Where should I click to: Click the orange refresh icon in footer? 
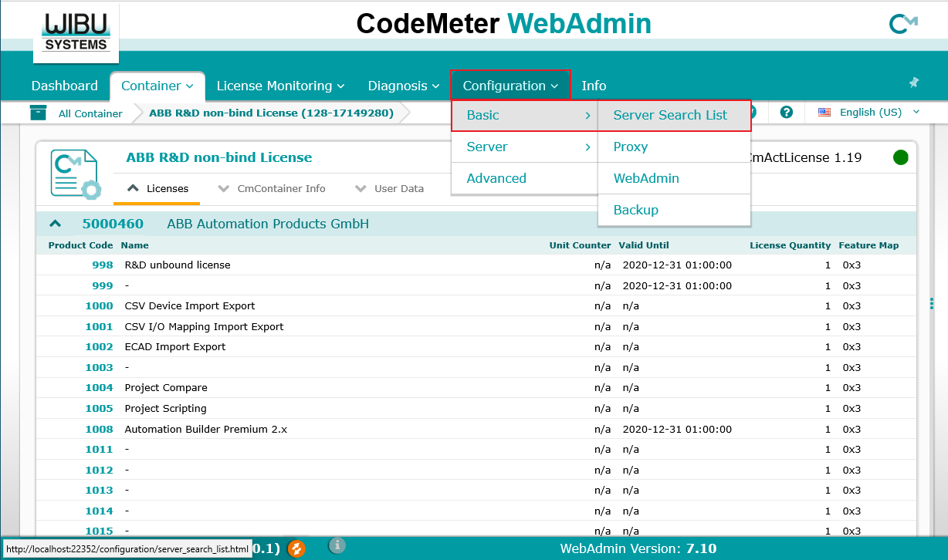[x=296, y=548]
